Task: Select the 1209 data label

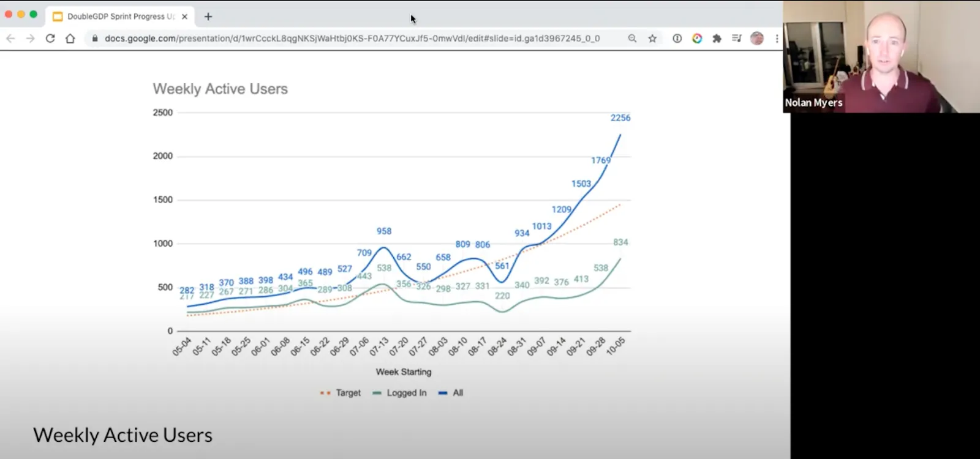Action: tap(562, 209)
